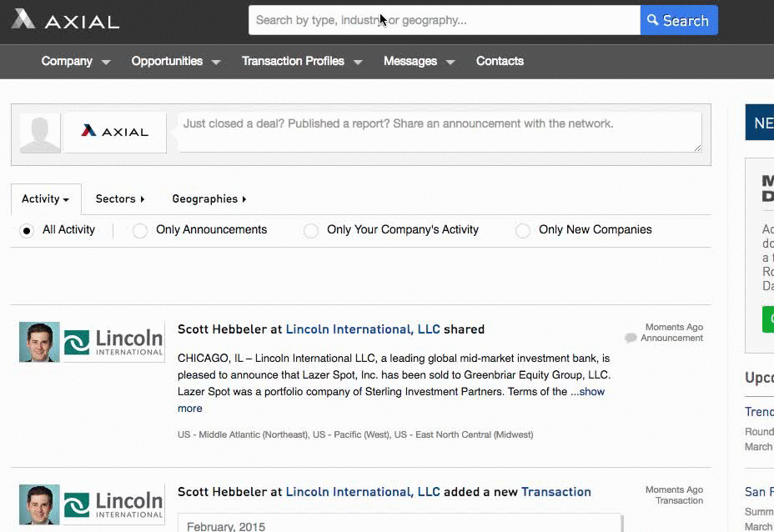Image resolution: width=774 pixels, height=532 pixels.
Task: Expand Opportunities dropdown arrow
Action: [216, 63]
